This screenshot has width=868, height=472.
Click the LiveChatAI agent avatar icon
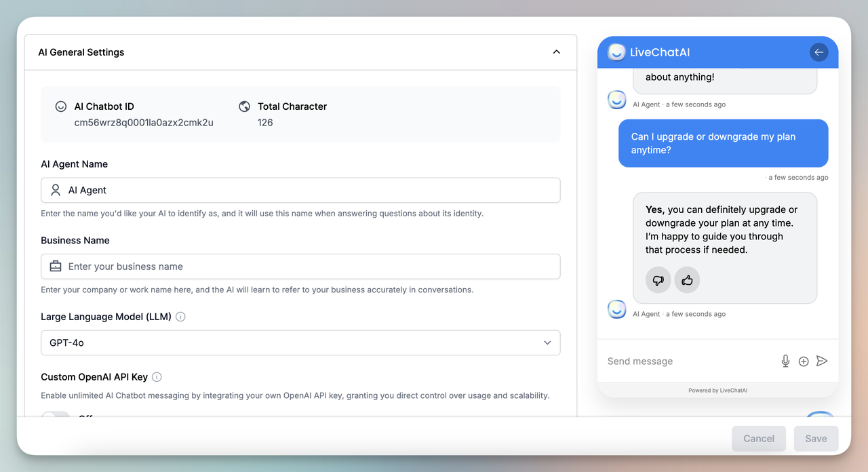point(616,52)
